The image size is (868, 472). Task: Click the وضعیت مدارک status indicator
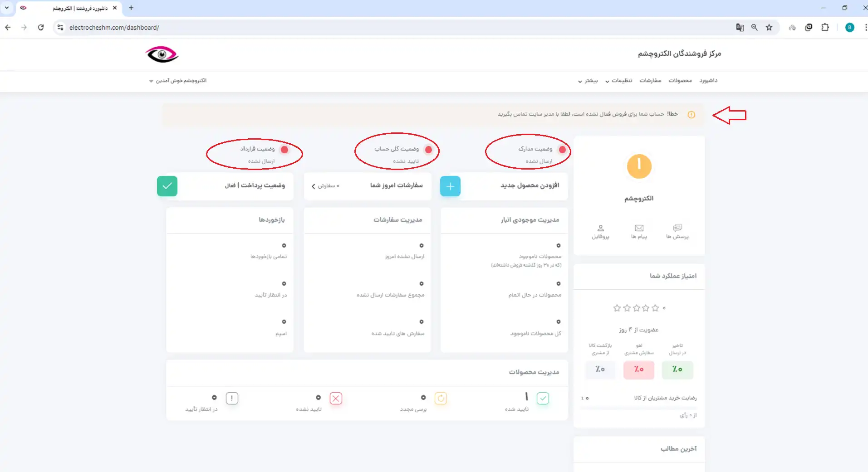(x=563, y=150)
